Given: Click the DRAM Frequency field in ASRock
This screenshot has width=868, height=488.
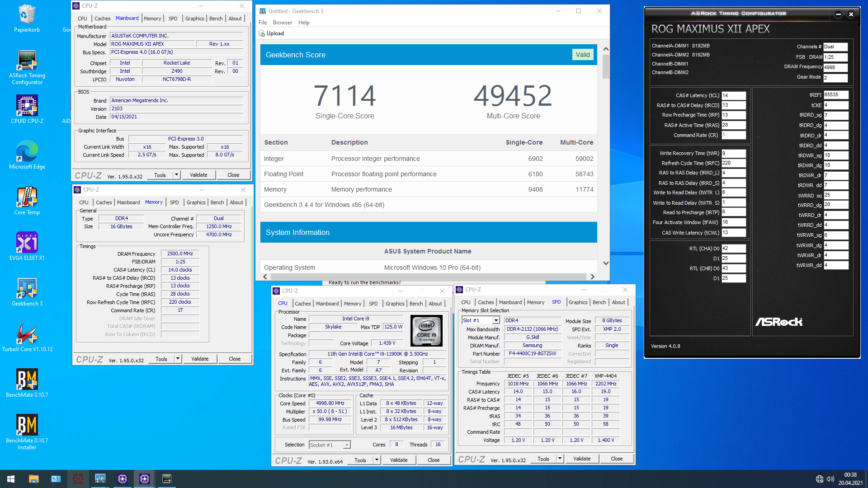Looking at the screenshot, I should pyautogui.click(x=835, y=67).
